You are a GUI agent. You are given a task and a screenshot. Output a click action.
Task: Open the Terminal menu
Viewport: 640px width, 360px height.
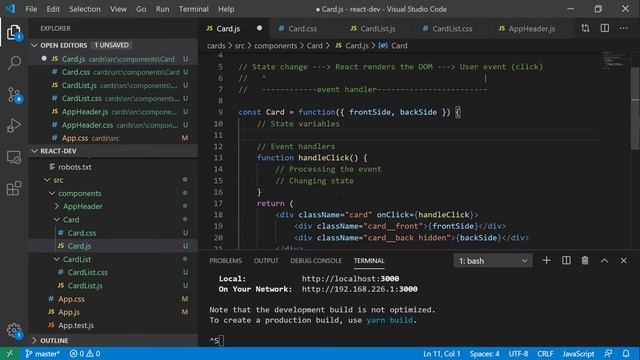coord(193,9)
